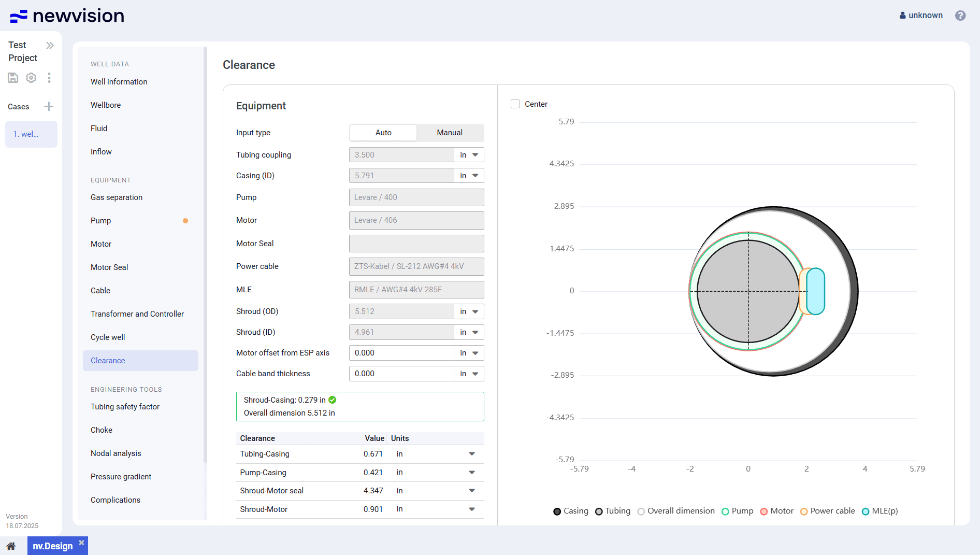This screenshot has width=980, height=555.
Task: Enable the Center checkbox
Action: point(515,104)
